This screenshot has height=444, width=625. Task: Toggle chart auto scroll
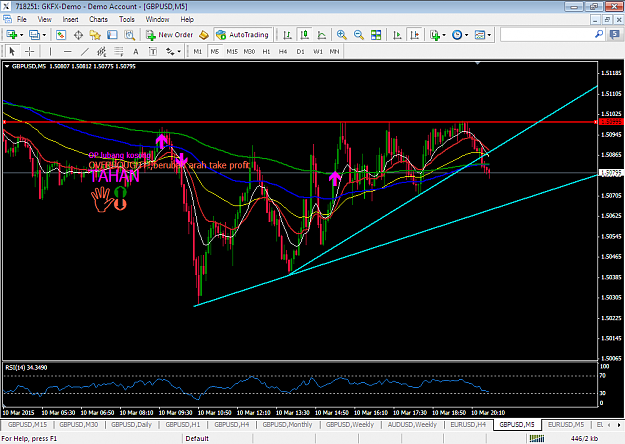pos(397,35)
